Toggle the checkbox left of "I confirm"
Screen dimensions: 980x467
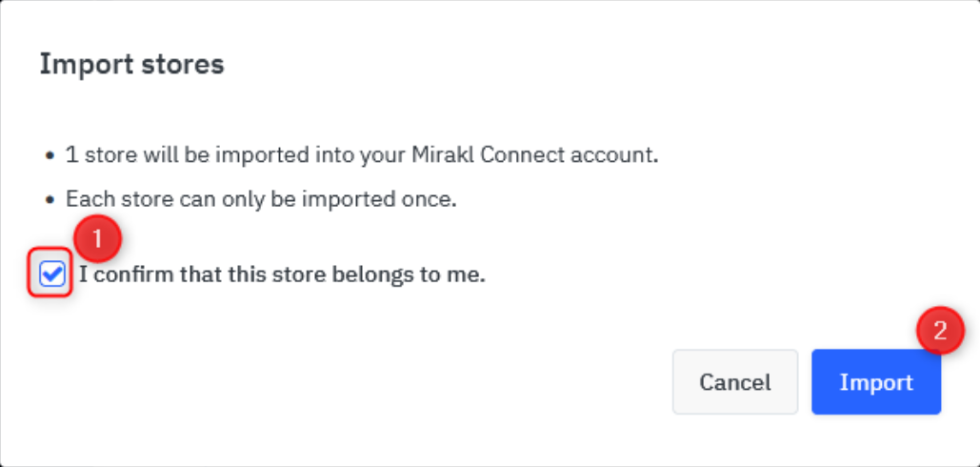(51, 274)
